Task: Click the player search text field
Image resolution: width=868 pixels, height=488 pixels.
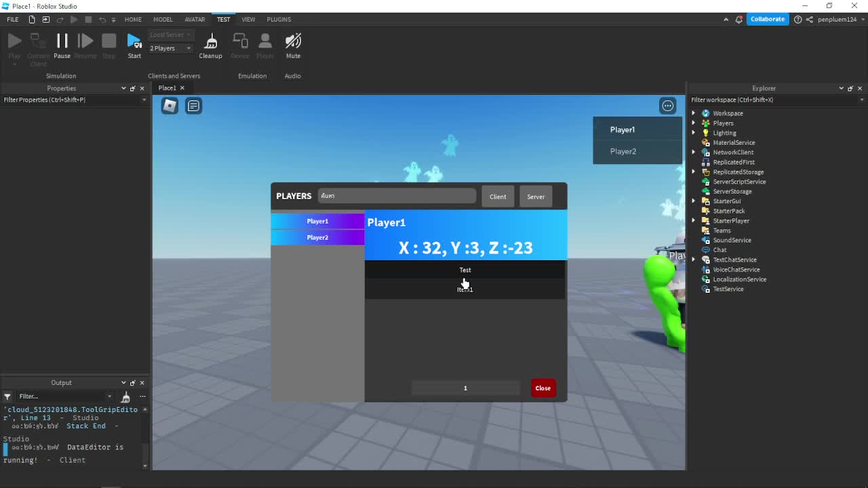Action: point(397,196)
